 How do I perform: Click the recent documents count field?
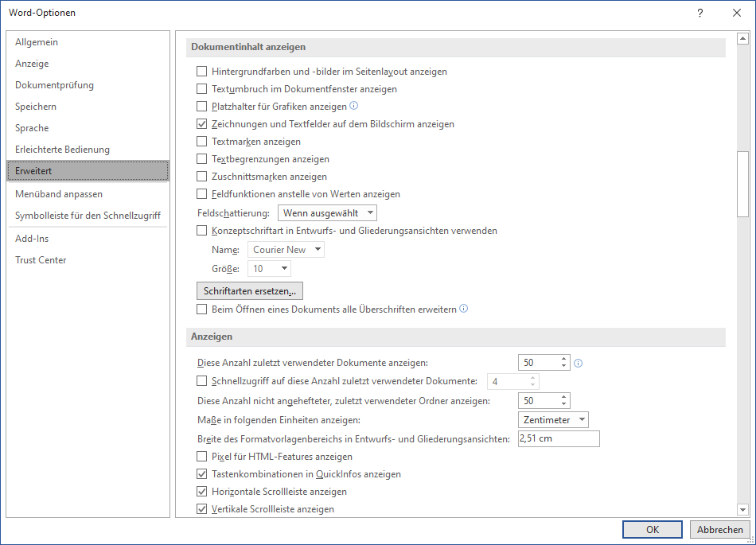[539, 362]
